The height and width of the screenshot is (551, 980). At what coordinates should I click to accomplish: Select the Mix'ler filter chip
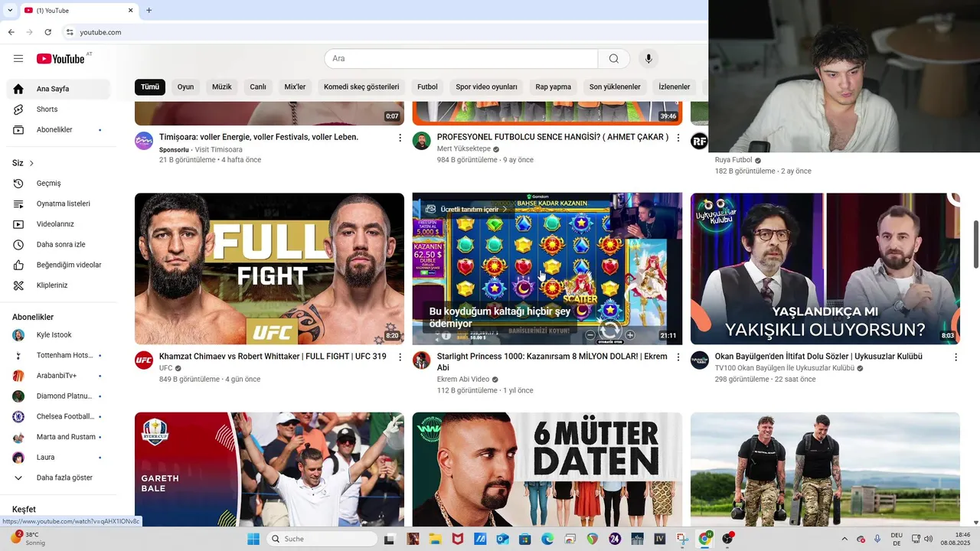click(x=295, y=87)
